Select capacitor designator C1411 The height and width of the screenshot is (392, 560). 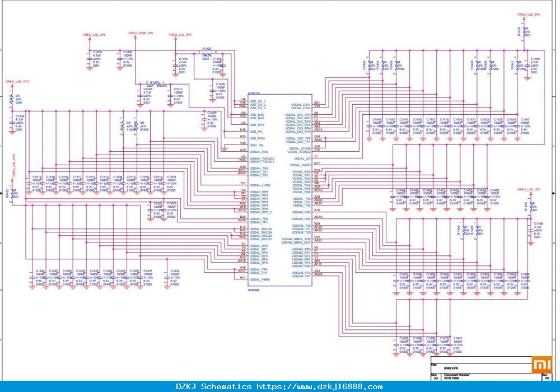coord(178,89)
